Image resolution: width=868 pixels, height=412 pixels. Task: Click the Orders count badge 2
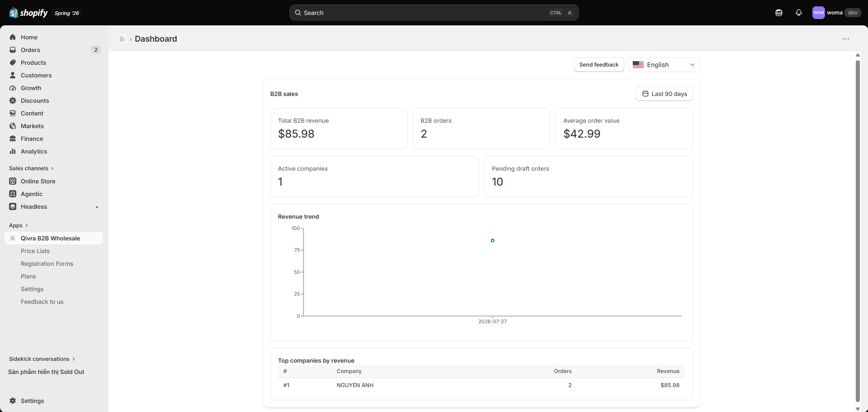tap(96, 50)
